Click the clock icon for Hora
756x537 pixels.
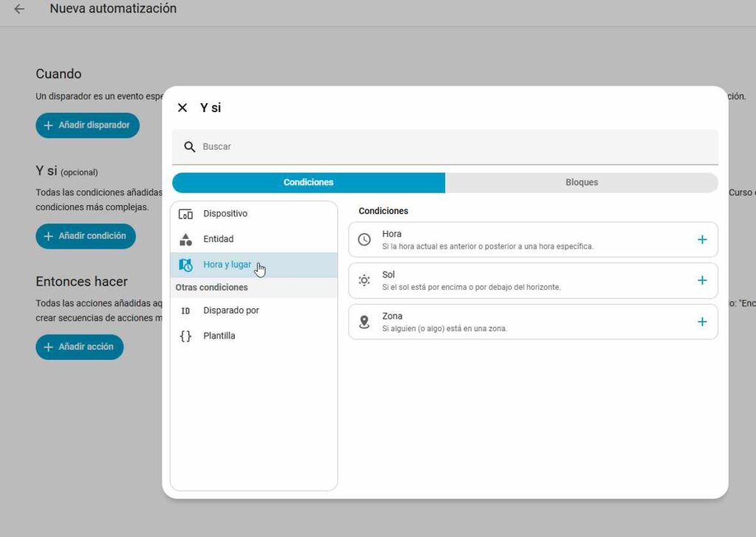[x=364, y=240]
